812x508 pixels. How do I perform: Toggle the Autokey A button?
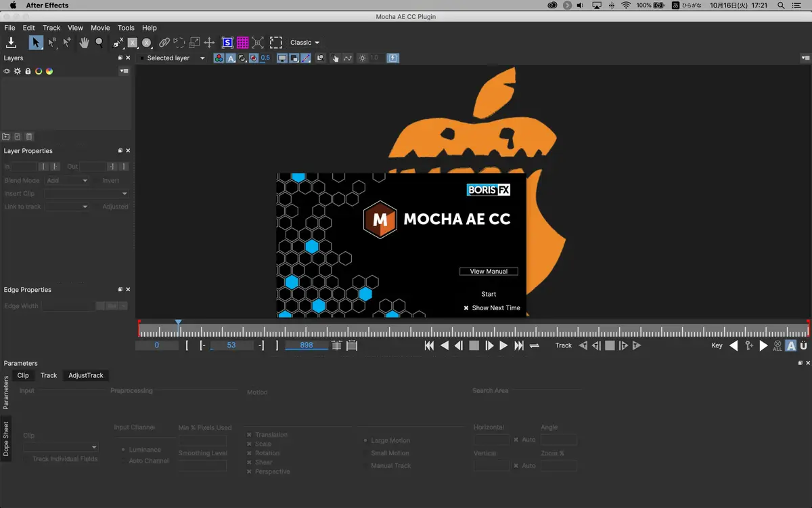click(790, 345)
